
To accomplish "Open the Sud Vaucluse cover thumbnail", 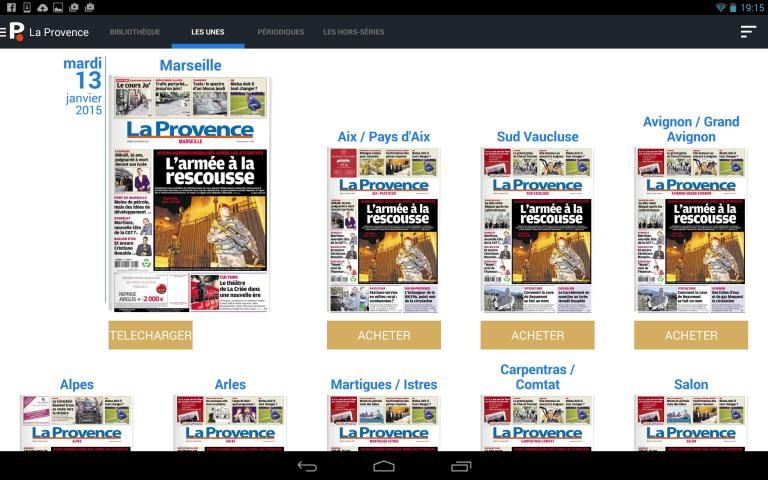I will [x=537, y=230].
